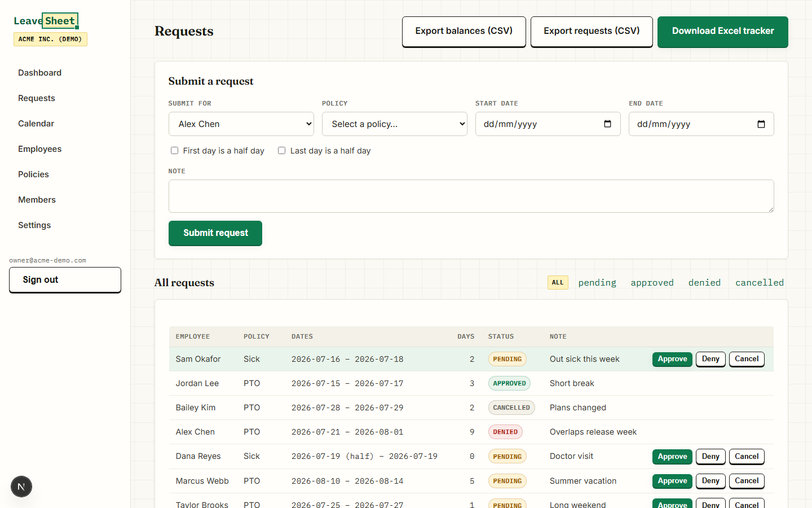Cancel Sam Okafor's sick request
The height and width of the screenshot is (508, 812).
(747, 360)
